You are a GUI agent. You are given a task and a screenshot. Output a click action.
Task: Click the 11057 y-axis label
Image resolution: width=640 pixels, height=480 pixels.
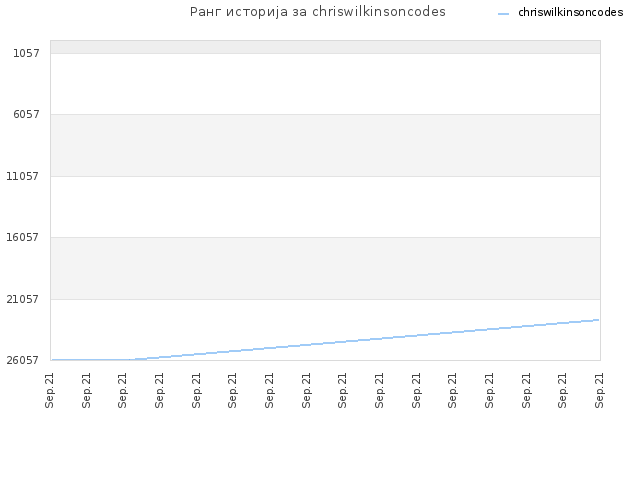(23, 176)
